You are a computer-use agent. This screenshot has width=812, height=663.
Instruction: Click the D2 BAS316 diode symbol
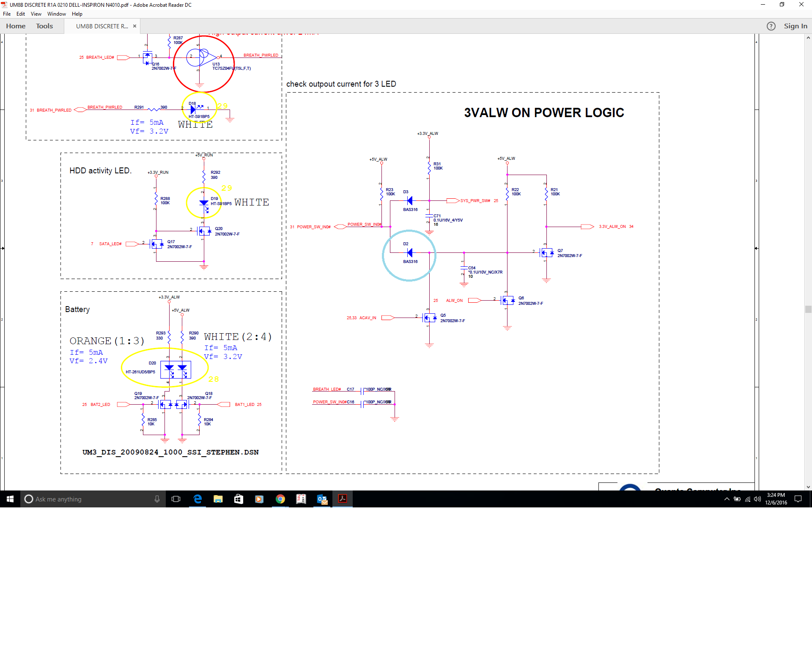tap(409, 253)
